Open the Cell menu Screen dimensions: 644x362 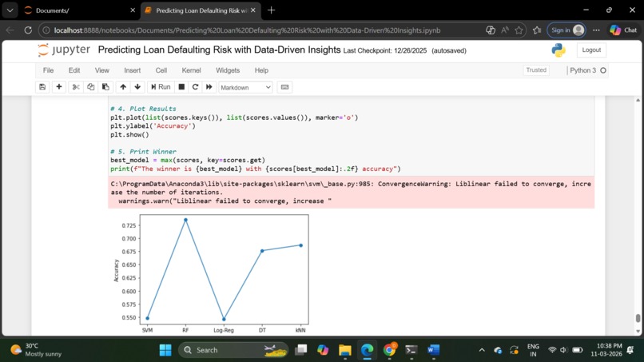coord(161,70)
